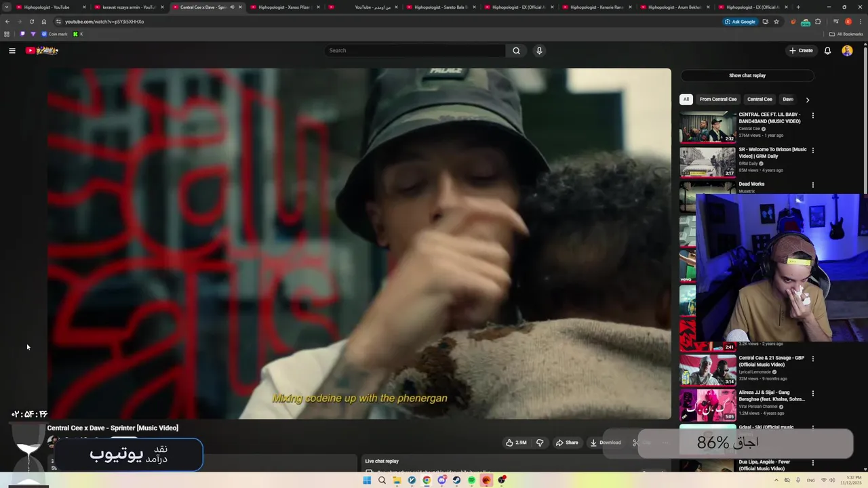Open the clock and date in taskbar

pos(852,480)
